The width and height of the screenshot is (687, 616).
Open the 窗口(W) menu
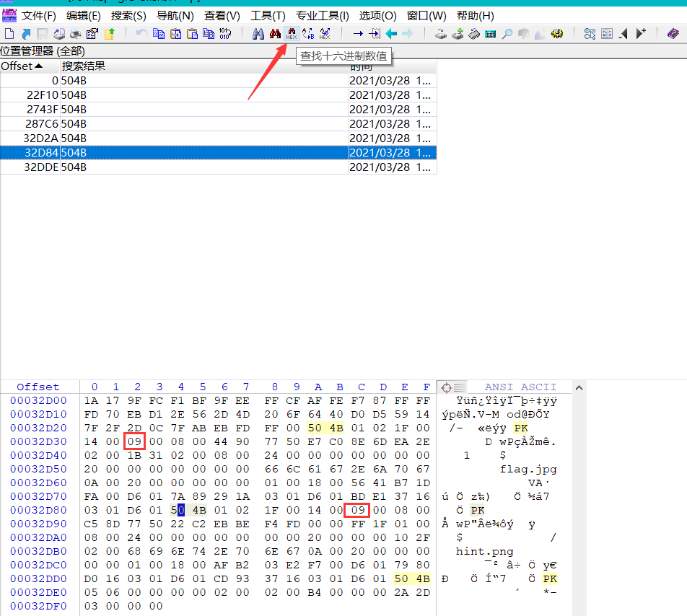(426, 16)
